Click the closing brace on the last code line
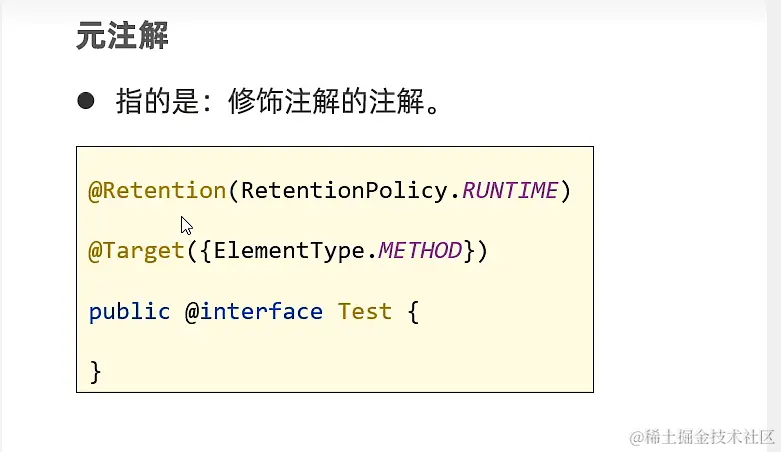Image resolution: width=781 pixels, height=452 pixels. click(96, 372)
